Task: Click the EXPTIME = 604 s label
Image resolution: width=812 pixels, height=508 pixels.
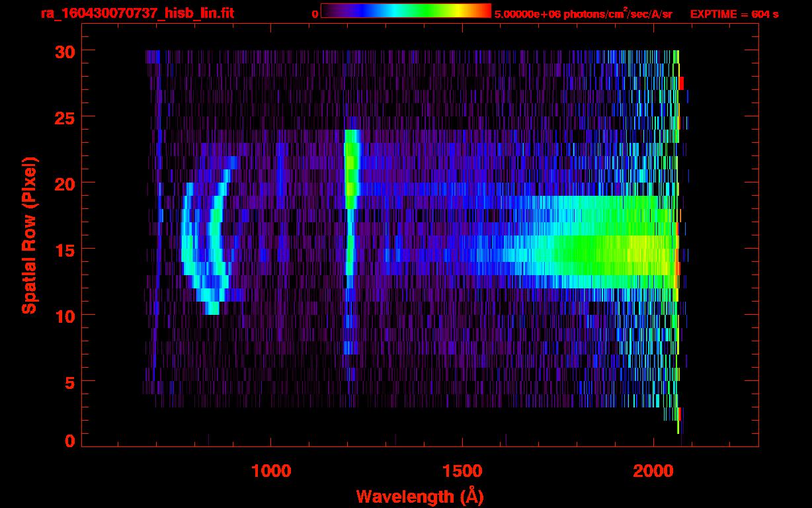Action: 734,14
